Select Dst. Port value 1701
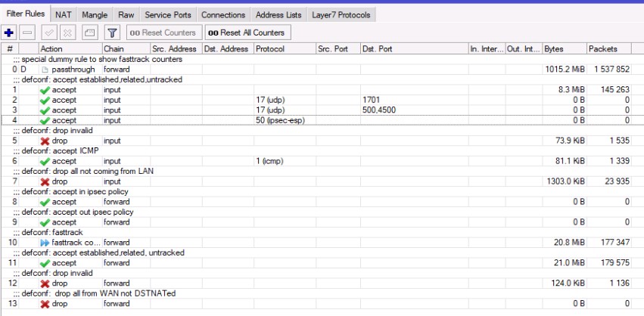The height and width of the screenshot is (316, 644). [372, 100]
